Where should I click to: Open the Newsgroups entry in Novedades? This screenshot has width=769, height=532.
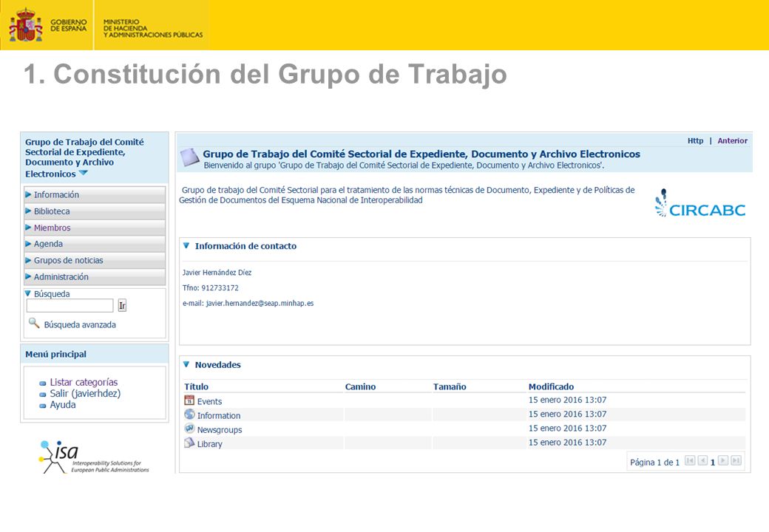click(219, 429)
